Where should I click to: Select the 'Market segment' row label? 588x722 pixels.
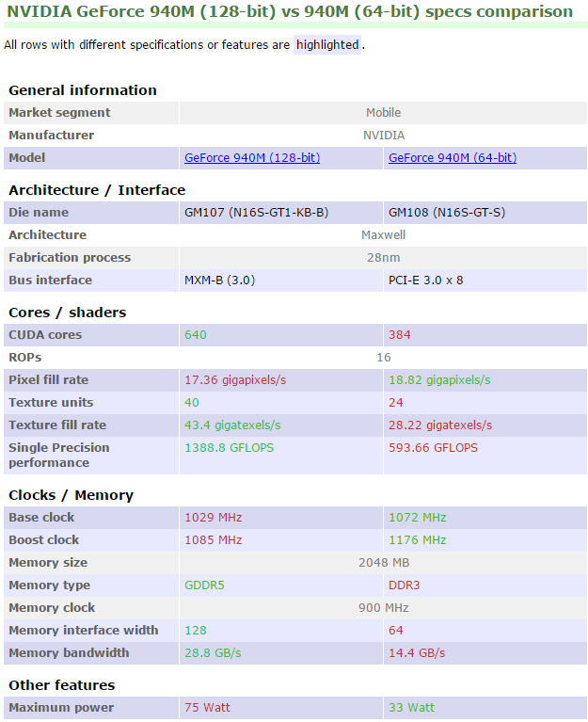(59, 113)
